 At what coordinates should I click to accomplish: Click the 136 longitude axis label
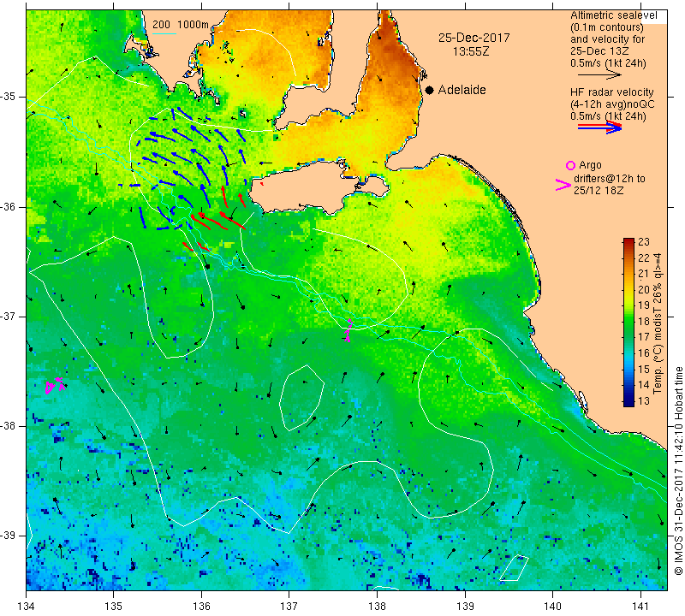pyautogui.click(x=201, y=606)
